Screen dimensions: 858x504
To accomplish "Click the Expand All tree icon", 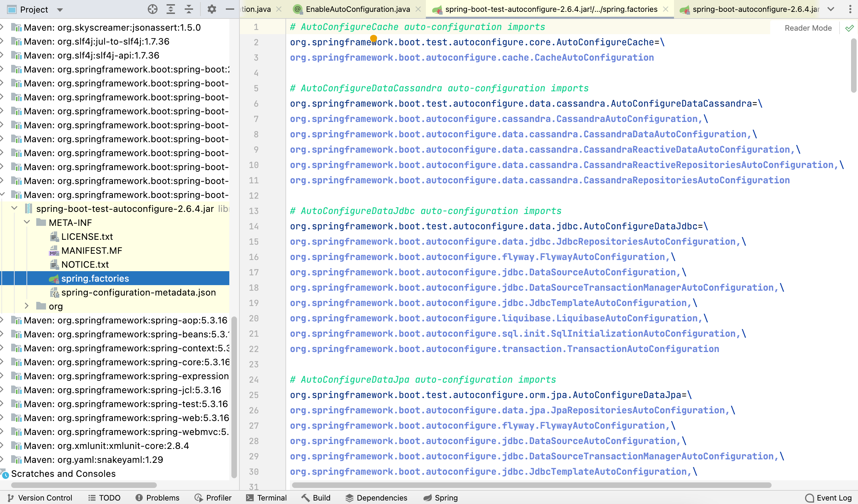I will 171,9.
